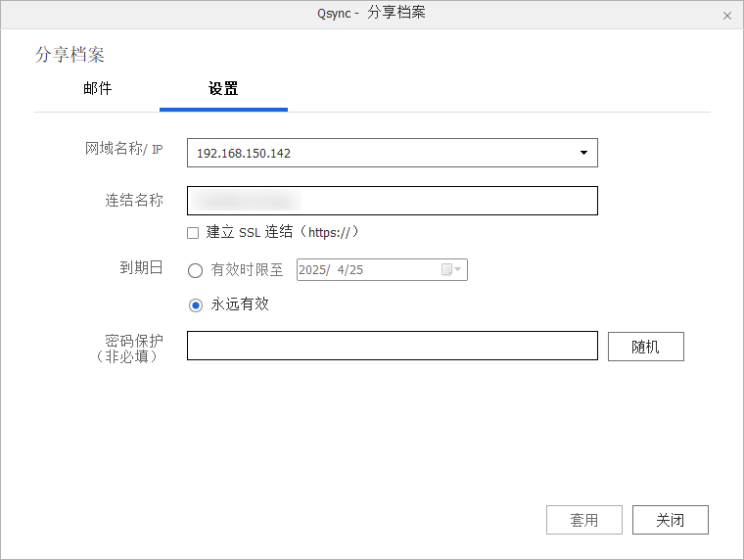Switch to the 邮件 tab
Screen dimensions: 744x560
pyautogui.click(x=97, y=89)
